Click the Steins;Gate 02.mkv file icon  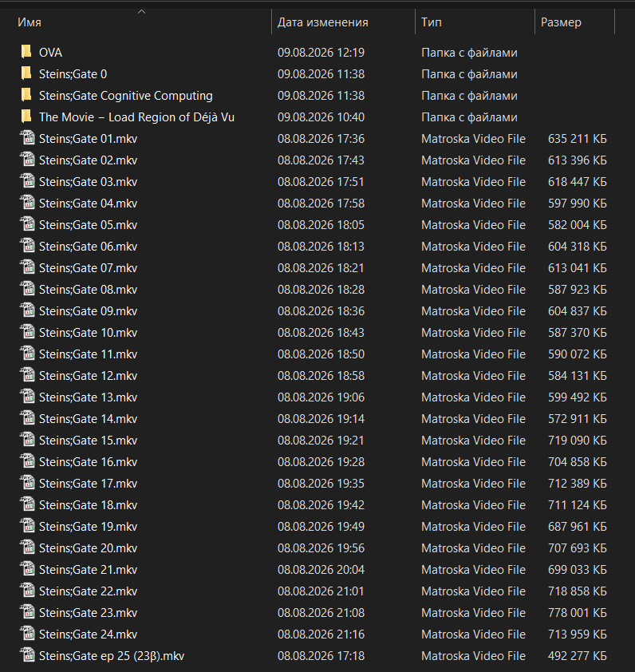click(x=27, y=160)
